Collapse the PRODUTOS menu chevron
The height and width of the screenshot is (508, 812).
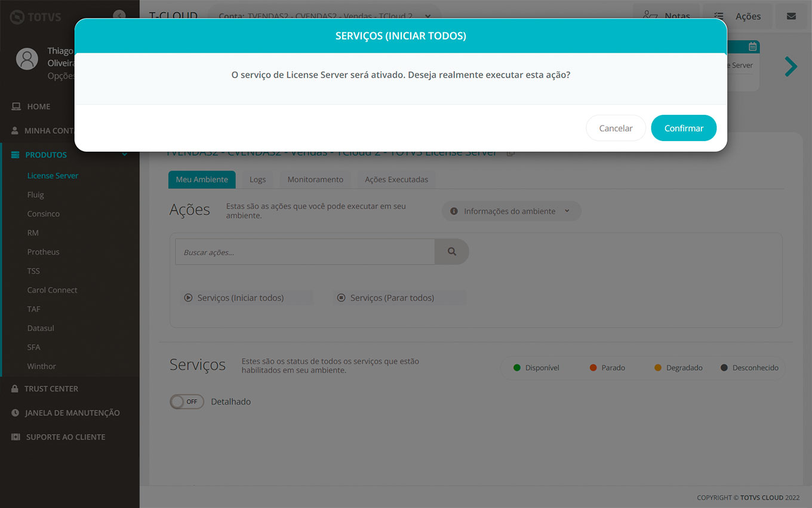click(125, 155)
